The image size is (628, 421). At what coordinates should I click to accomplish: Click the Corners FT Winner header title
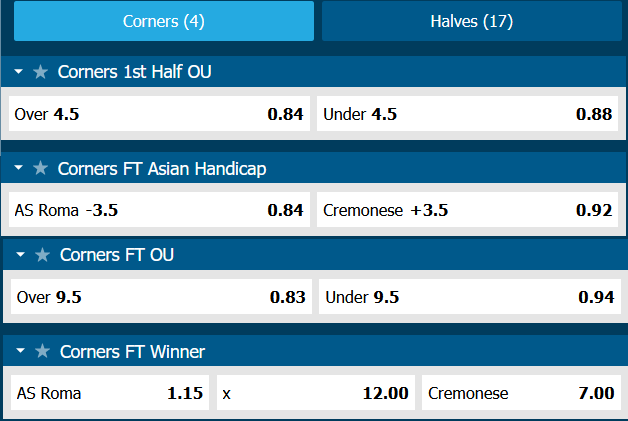pyautogui.click(x=132, y=351)
